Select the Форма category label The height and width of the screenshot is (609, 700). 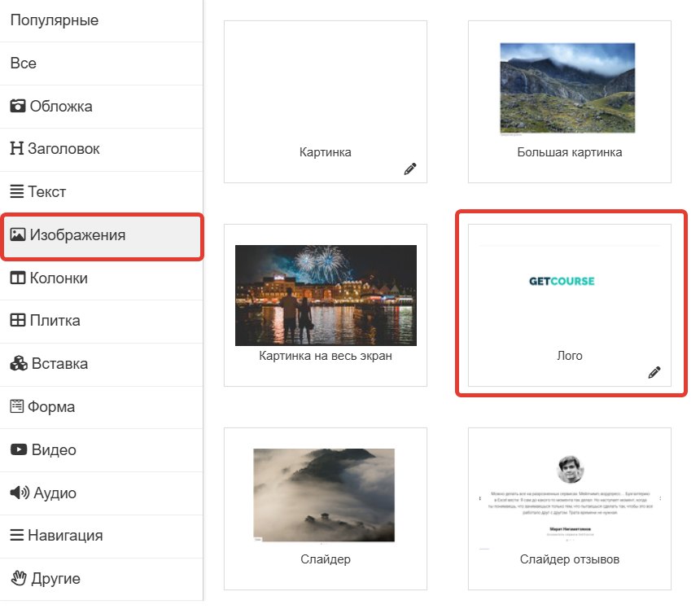[x=51, y=407]
